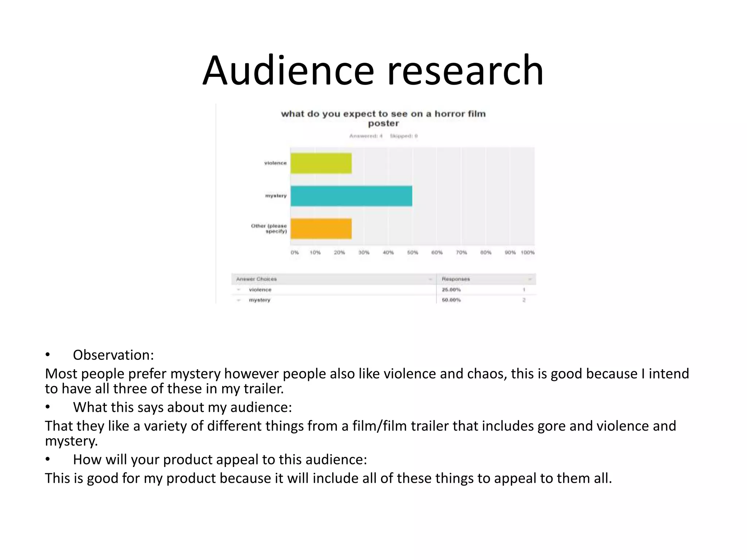747x560 pixels.
Task: Click the sentence 'This is good for my product'
Action: tap(328, 478)
